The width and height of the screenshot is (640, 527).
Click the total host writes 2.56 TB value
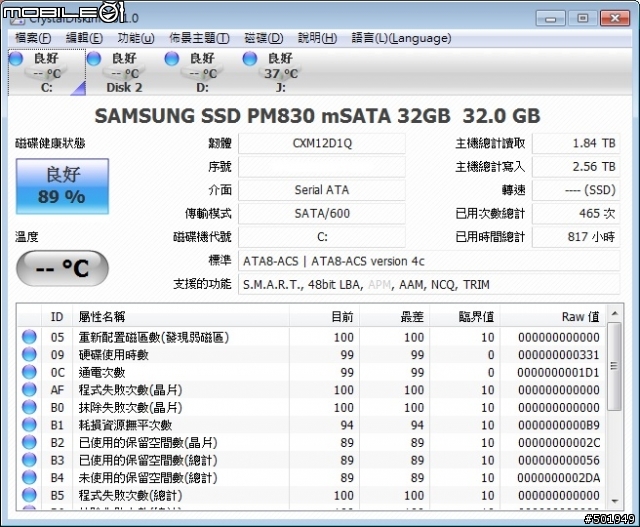click(x=576, y=167)
